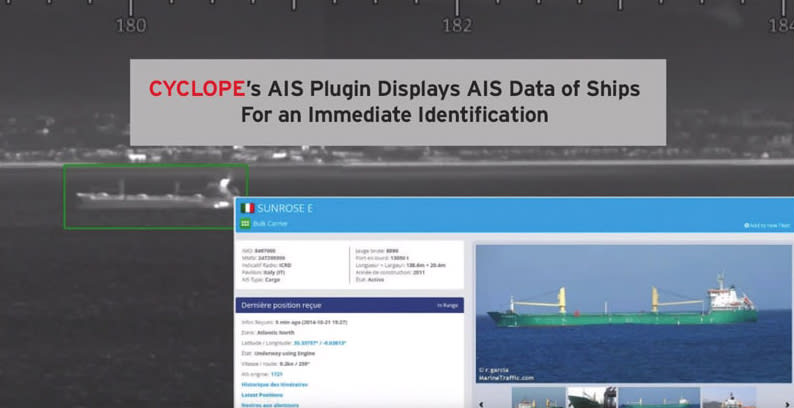This screenshot has width=794, height=408.
Task: Click the green tracking box around the ship
Action: tap(155, 196)
